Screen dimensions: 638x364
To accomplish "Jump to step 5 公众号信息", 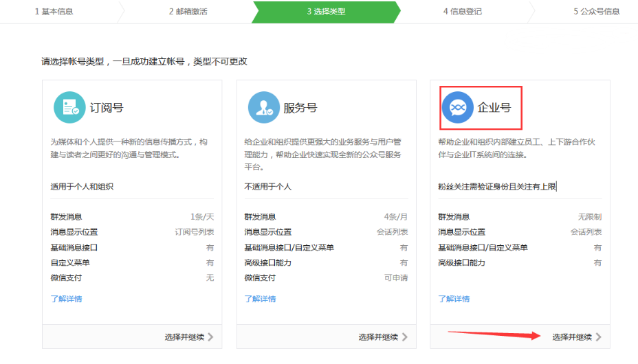I will [596, 12].
